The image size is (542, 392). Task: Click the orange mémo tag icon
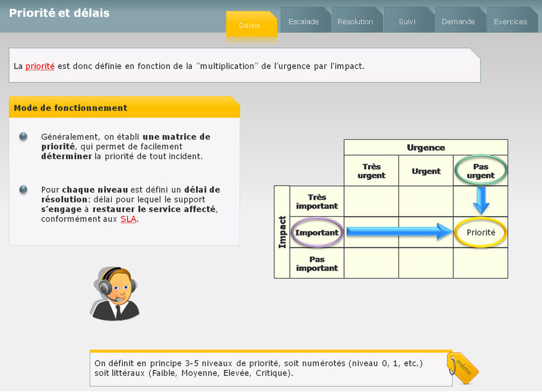462,368
